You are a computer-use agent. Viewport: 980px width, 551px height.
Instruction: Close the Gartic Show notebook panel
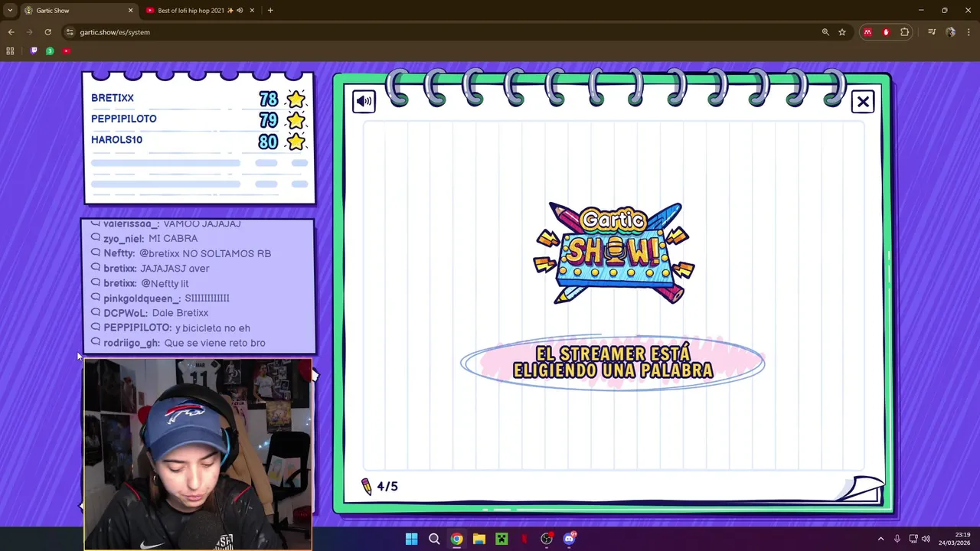click(x=863, y=102)
